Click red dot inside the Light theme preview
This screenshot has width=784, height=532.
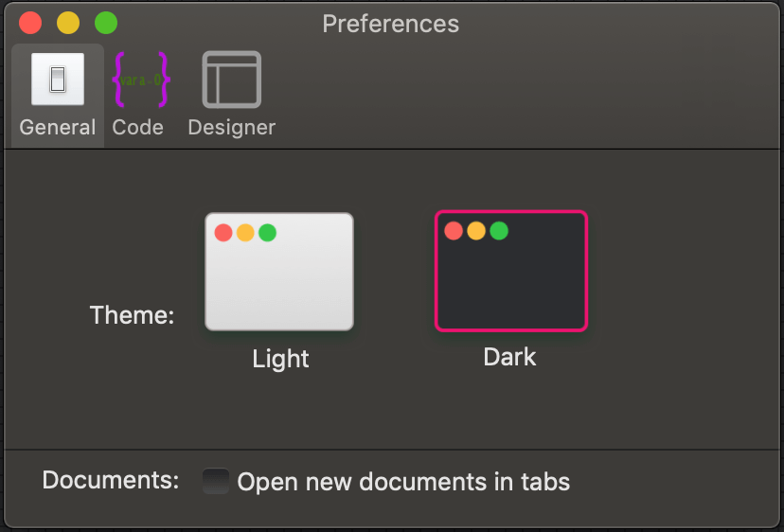pyautogui.click(x=223, y=233)
